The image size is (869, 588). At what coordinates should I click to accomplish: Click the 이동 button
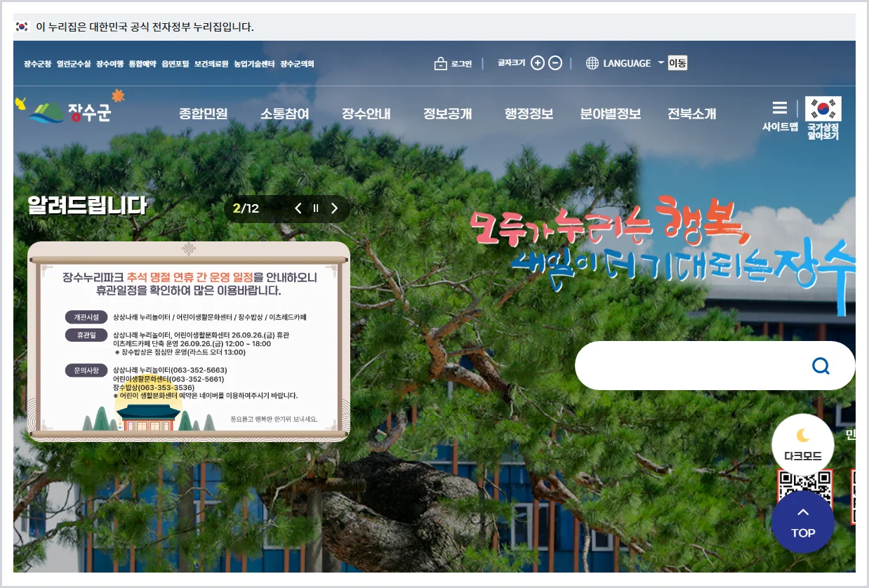coord(677,63)
